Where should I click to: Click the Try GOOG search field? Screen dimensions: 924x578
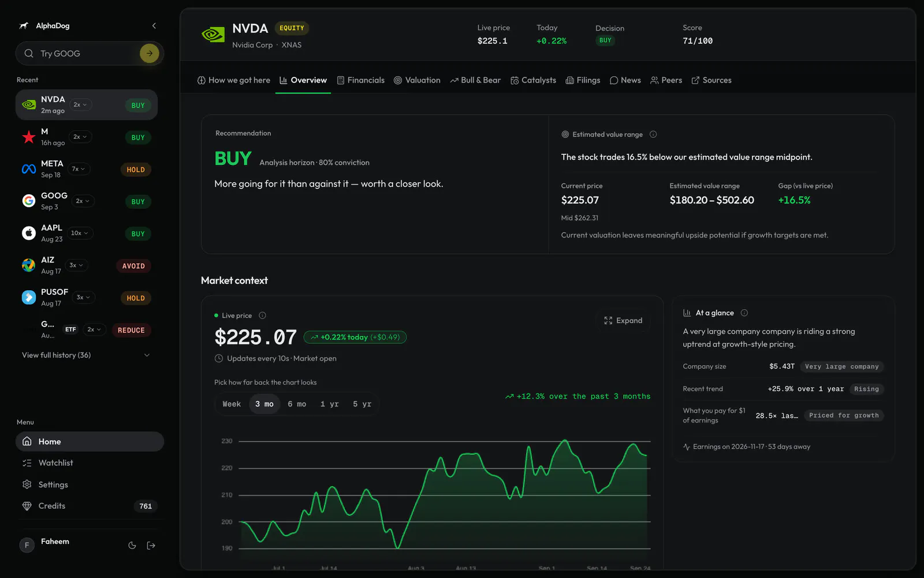click(90, 53)
